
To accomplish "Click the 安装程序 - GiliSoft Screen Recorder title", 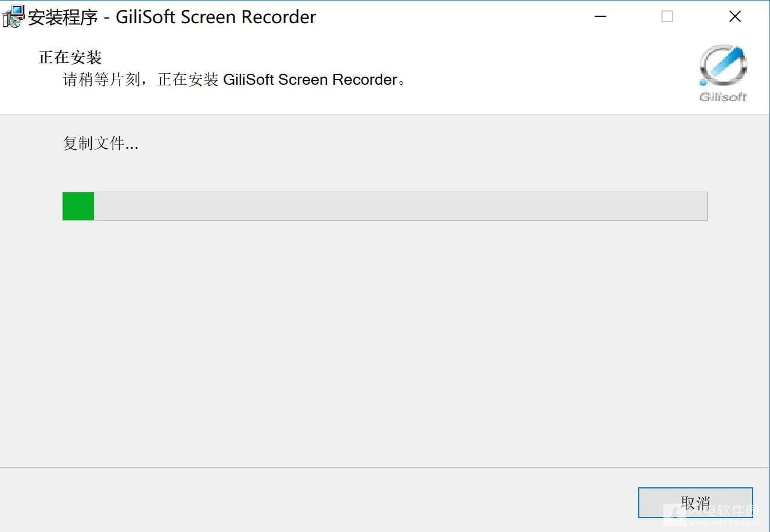I will (x=172, y=17).
